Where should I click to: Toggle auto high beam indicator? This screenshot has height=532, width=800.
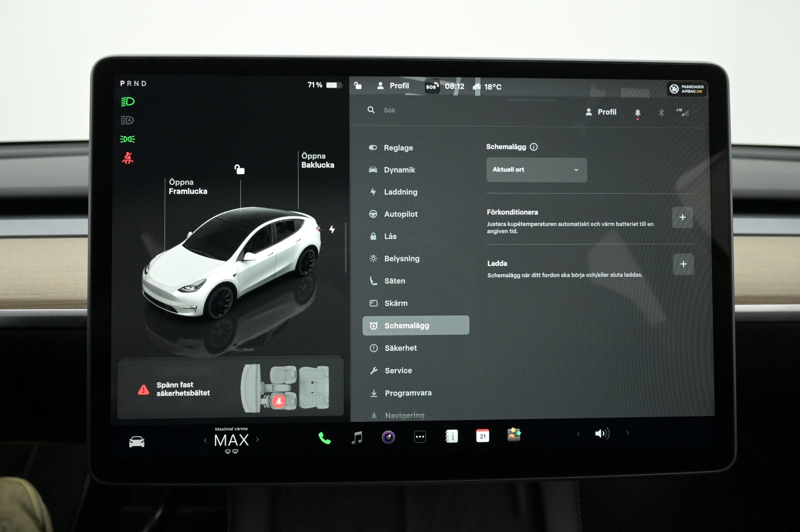(x=127, y=120)
